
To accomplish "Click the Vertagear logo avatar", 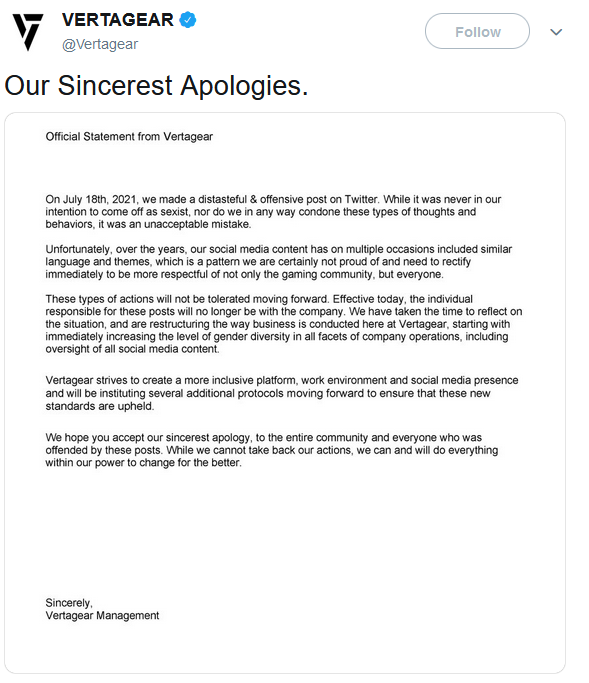I will pos(28,32).
